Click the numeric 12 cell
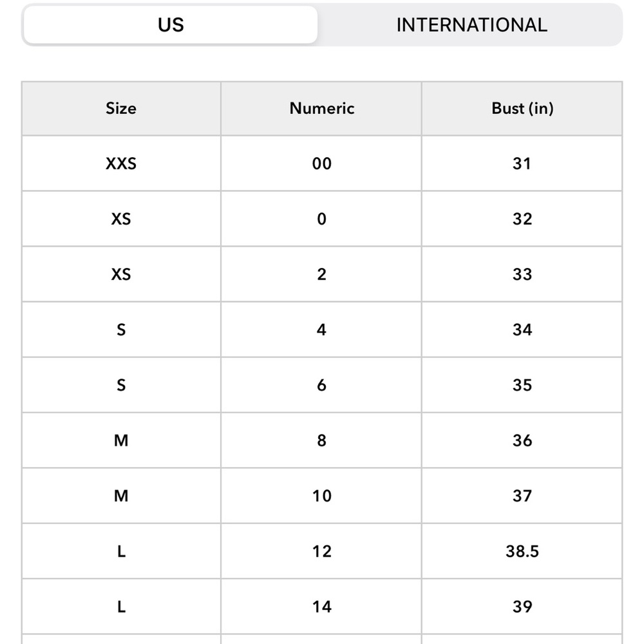Screen dimensions: 644x644 coord(321,552)
